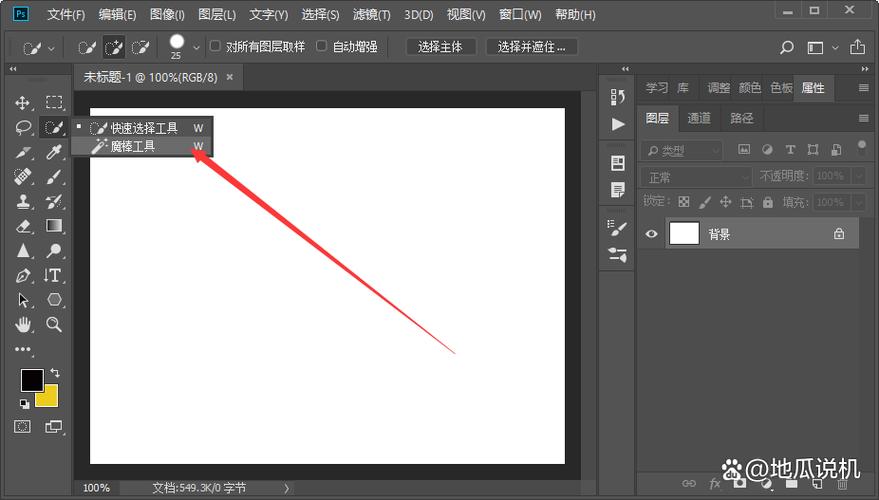The width and height of the screenshot is (879, 500).
Task: Select the Hand tool
Action: (x=23, y=324)
